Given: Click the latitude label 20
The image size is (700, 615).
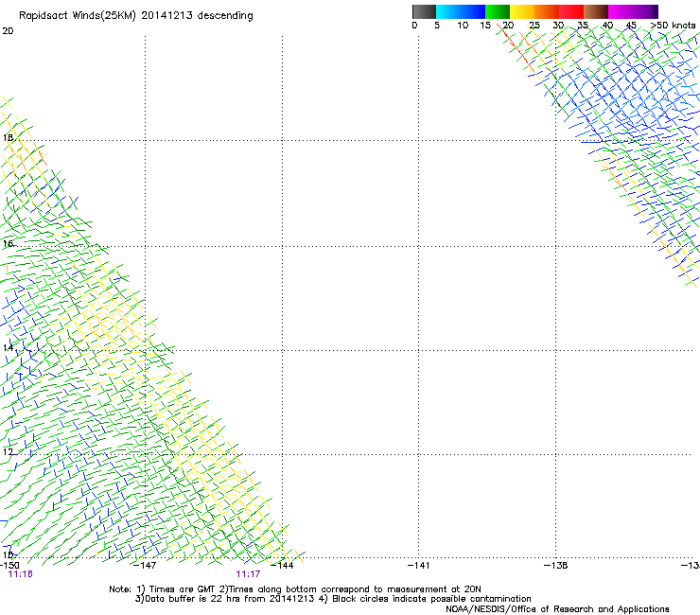Looking at the screenshot, I should (x=8, y=31).
